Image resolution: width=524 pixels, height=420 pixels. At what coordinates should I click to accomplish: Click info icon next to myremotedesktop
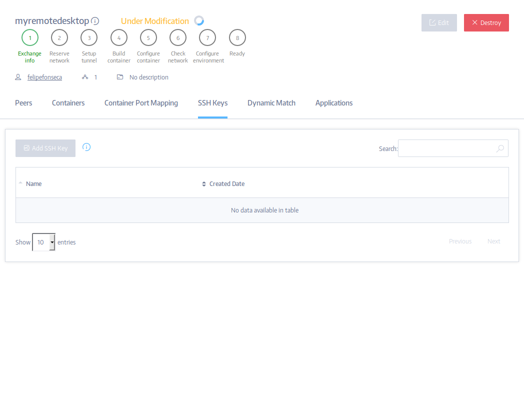pos(95,21)
